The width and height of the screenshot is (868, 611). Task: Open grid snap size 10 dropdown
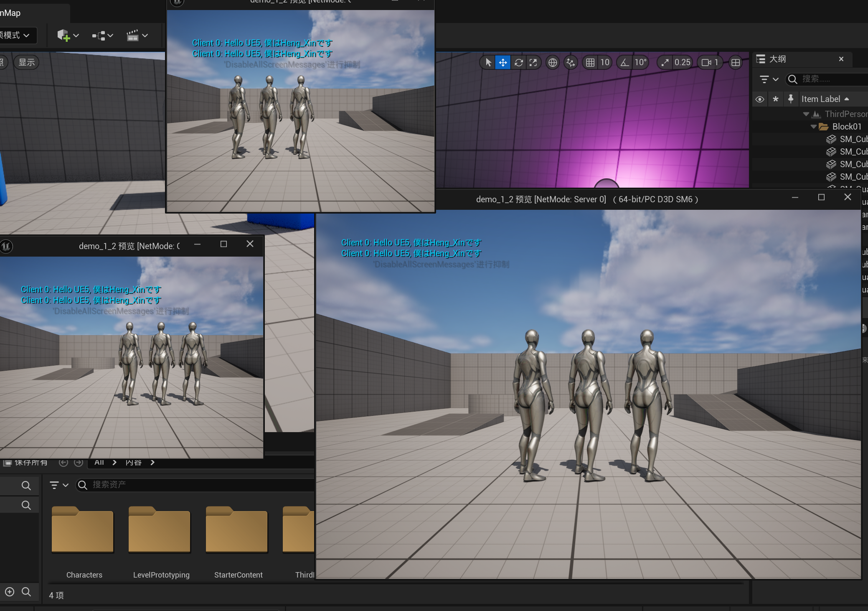click(x=605, y=63)
